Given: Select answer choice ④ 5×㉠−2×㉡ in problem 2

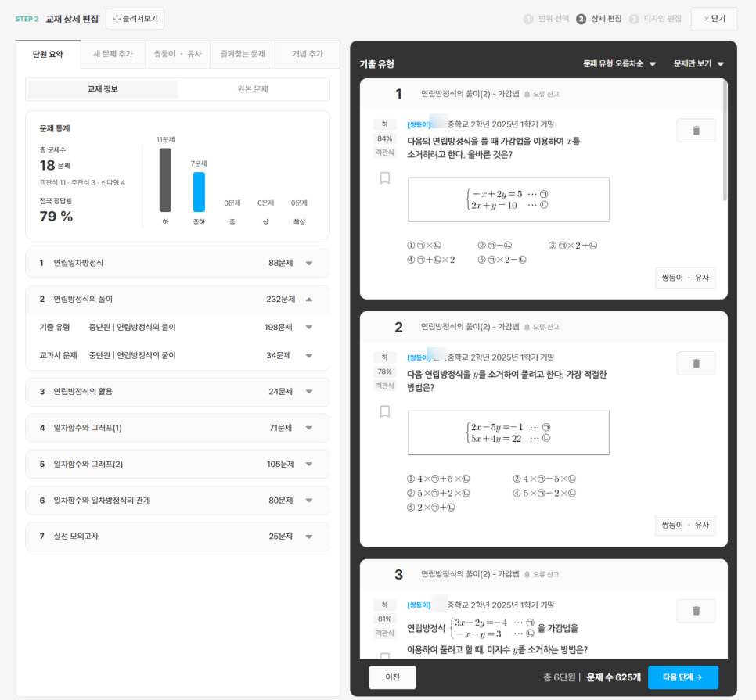Looking at the screenshot, I should [544, 493].
